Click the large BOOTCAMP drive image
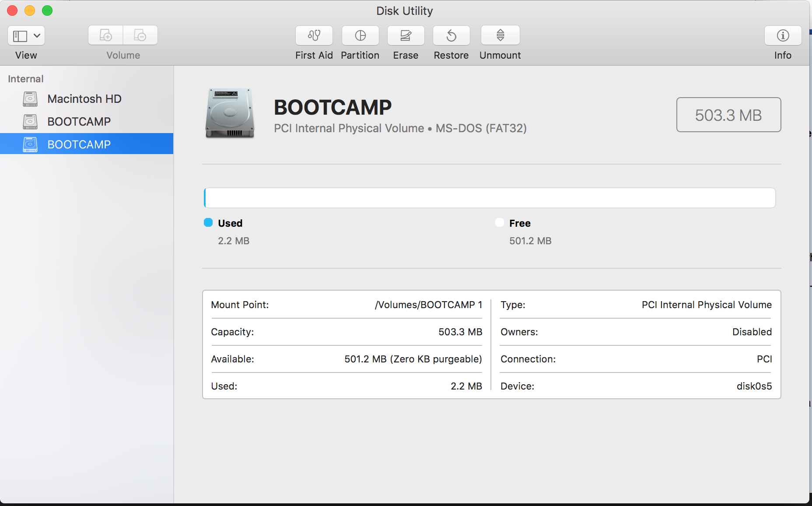Image resolution: width=812 pixels, height=506 pixels. (x=230, y=113)
